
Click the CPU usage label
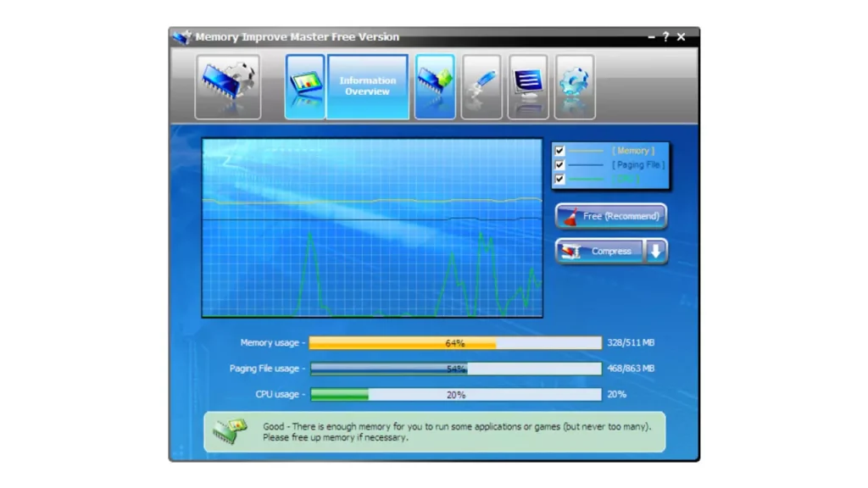(x=280, y=395)
